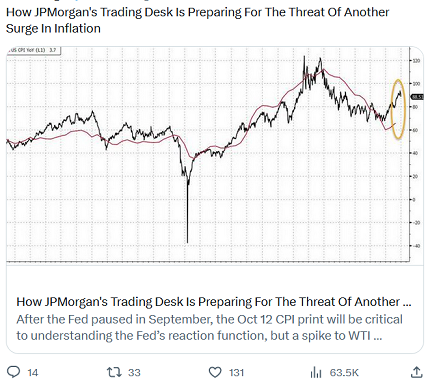Screen dimensions: 428x384
Task: Click the card description starting 'After the Fed paused'
Action: (x=209, y=327)
